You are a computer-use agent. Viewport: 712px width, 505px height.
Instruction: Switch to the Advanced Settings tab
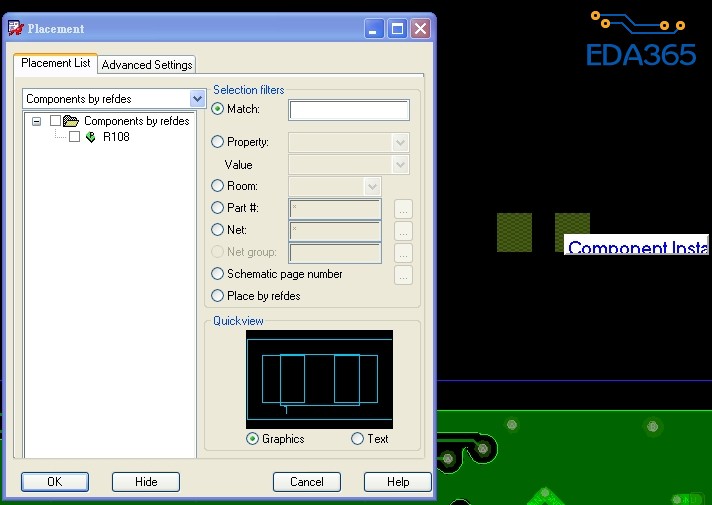click(147, 64)
